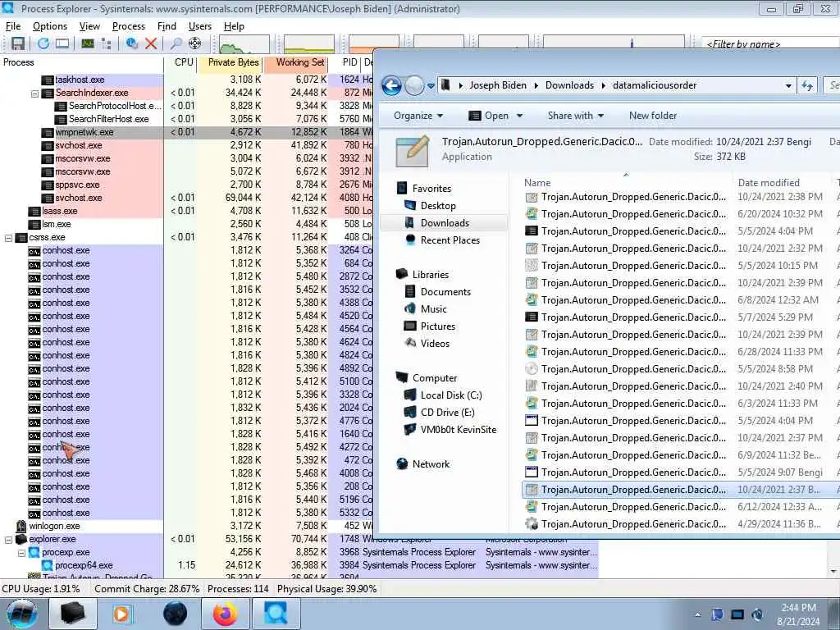
Task: Open the media player taskbar icon
Action: [x=121, y=614]
